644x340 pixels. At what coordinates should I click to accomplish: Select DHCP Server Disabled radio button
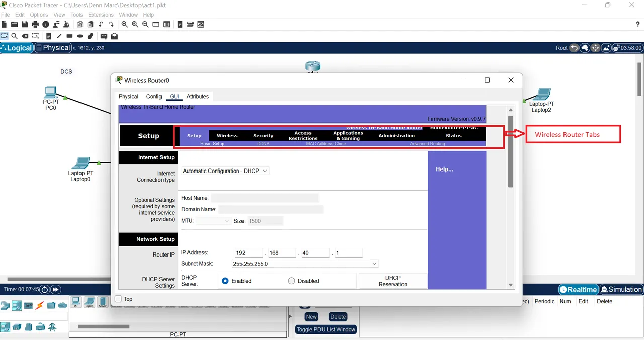[291, 281]
